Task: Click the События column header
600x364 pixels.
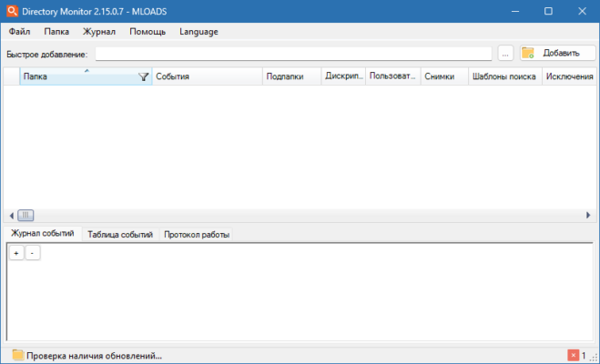Action: point(207,76)
